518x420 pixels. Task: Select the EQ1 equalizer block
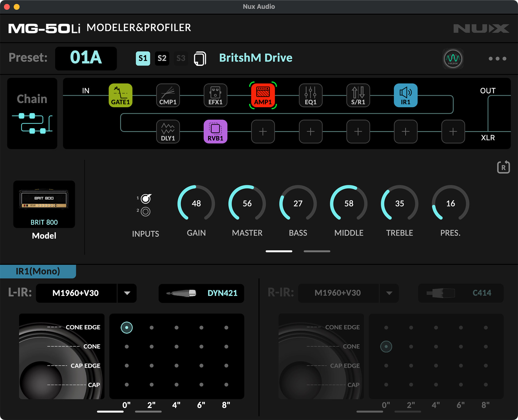click(x=311, y=95)
